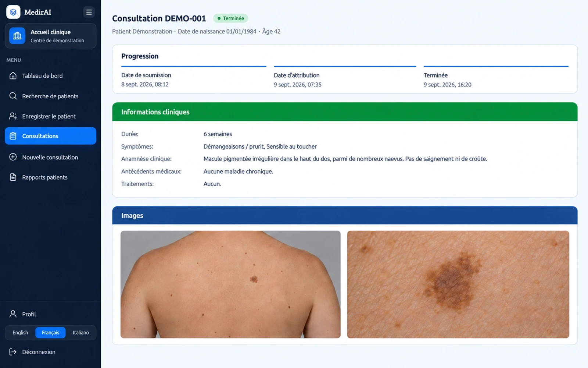Screen dimensions: 588x368
Task: Click the '9 sept. 2026, 07:35' date
Action: point(297,85)
